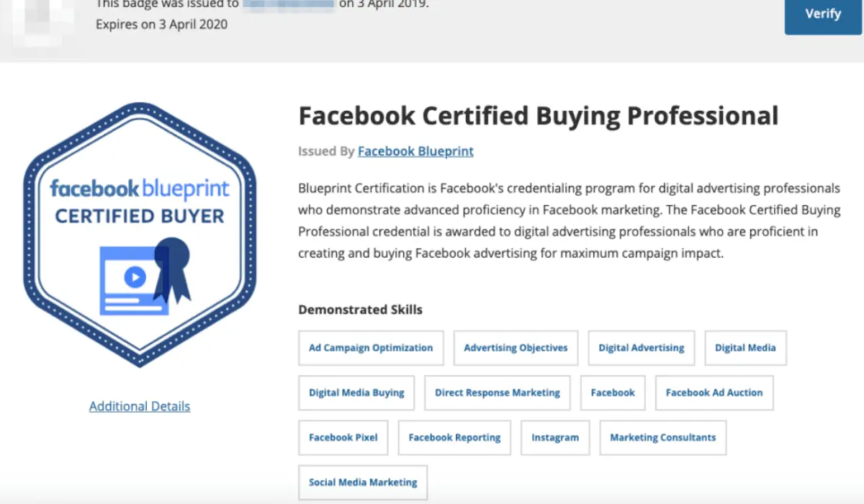Click the 'Expires on 3 April 2020' text
Viewport: 864px width, 504px height.
[161, 24]
